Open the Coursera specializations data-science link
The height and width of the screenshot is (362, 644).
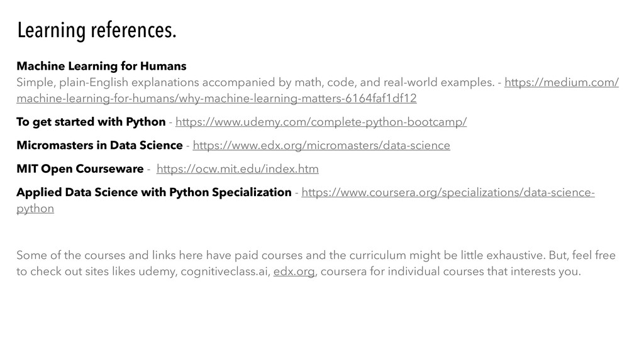[x=448, y=192]
